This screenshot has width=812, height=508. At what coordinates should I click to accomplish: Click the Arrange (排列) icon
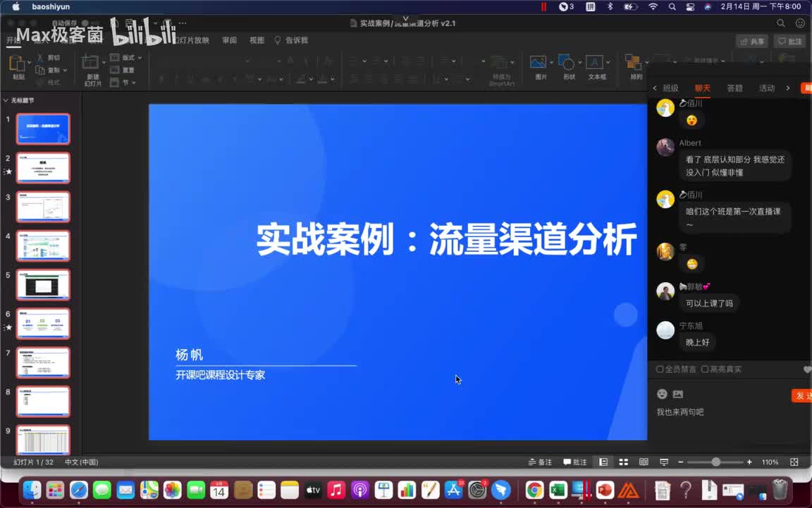(633, 62)
